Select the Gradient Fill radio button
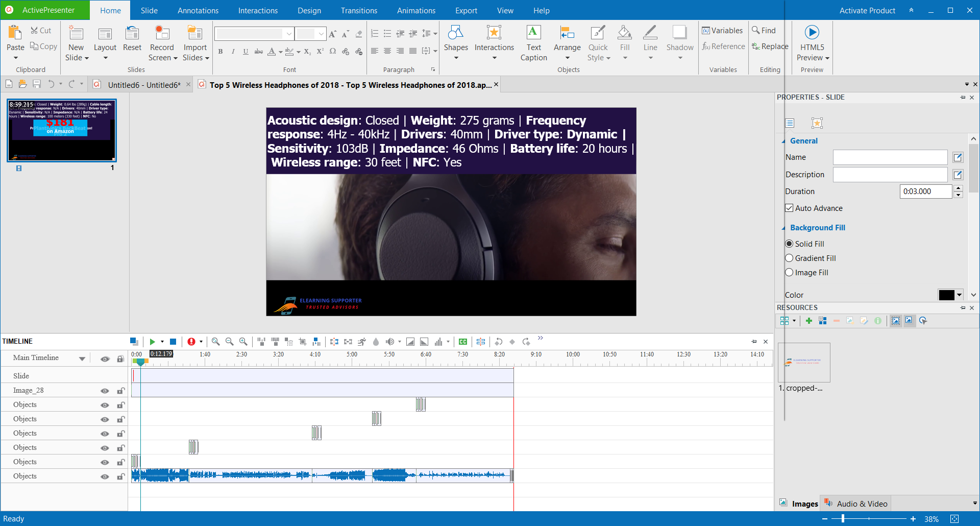This screenshot has width=980, height=526. coord(790,258)
